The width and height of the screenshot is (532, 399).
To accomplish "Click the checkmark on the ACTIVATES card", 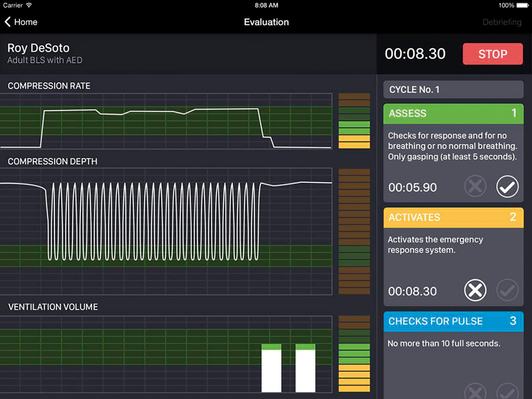I will pyautogui.click(x=508, y=290).
